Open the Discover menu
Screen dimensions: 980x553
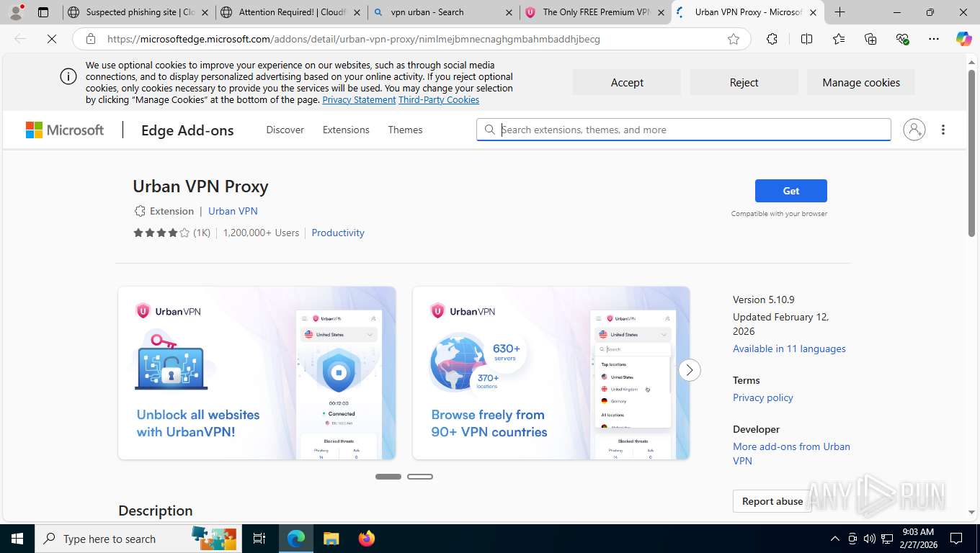(285, 130)
